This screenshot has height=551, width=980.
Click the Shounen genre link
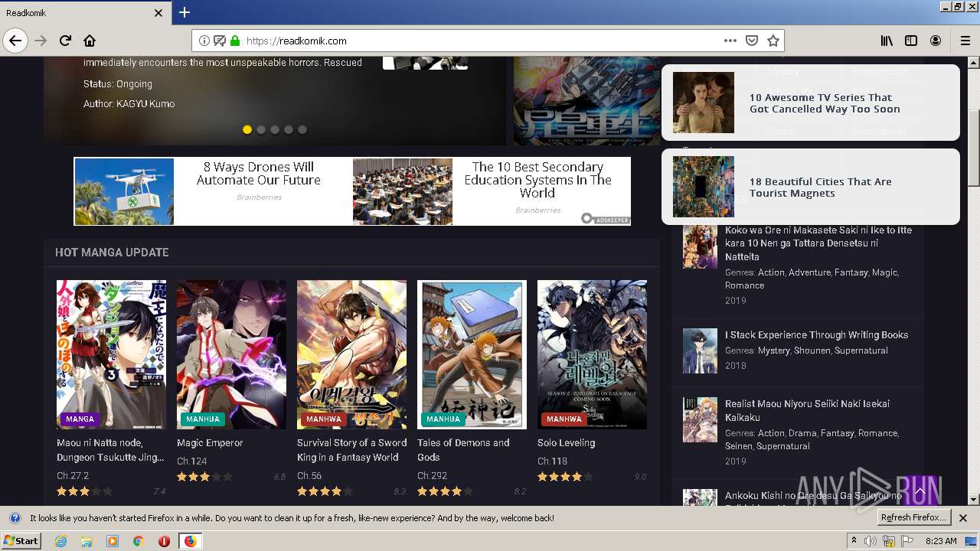point(812,350)
